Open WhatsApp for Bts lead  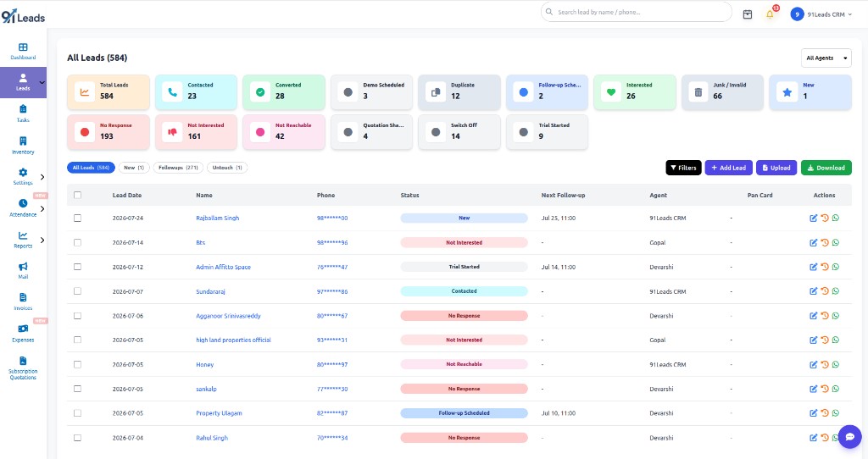click(x=835, y=242)
